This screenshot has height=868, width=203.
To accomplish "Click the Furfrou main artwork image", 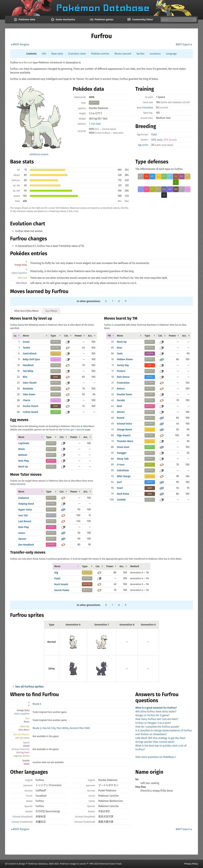I will click(39, 117).
